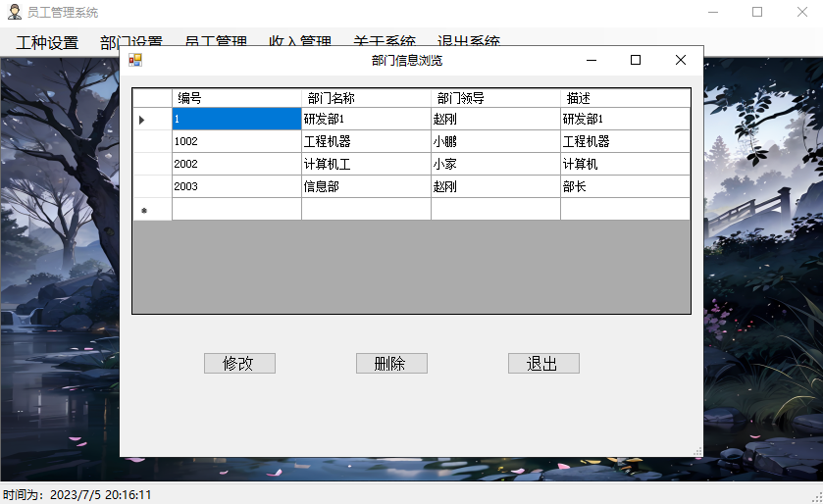Open the 工种设置 menu

click(47, 43)
